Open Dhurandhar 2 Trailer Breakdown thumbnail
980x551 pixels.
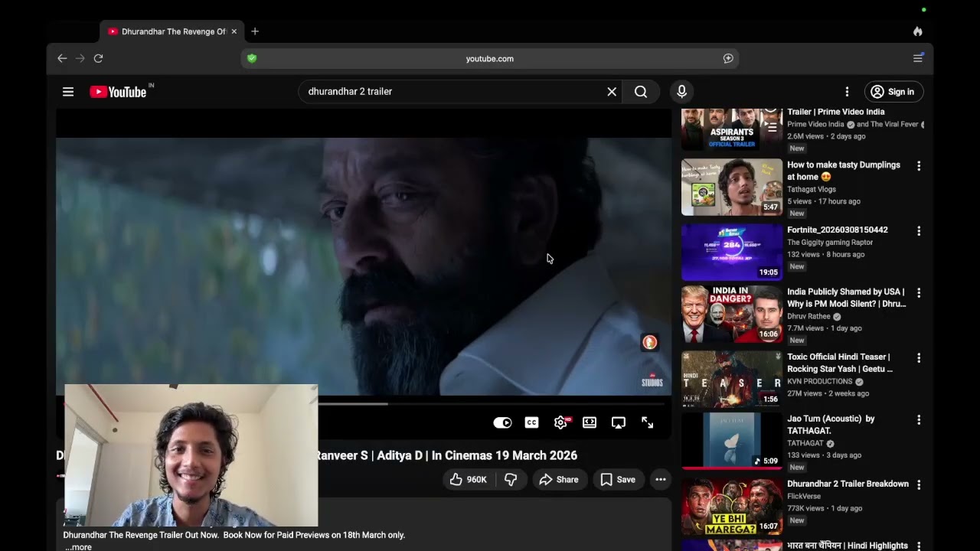click(x=732, y=506)
